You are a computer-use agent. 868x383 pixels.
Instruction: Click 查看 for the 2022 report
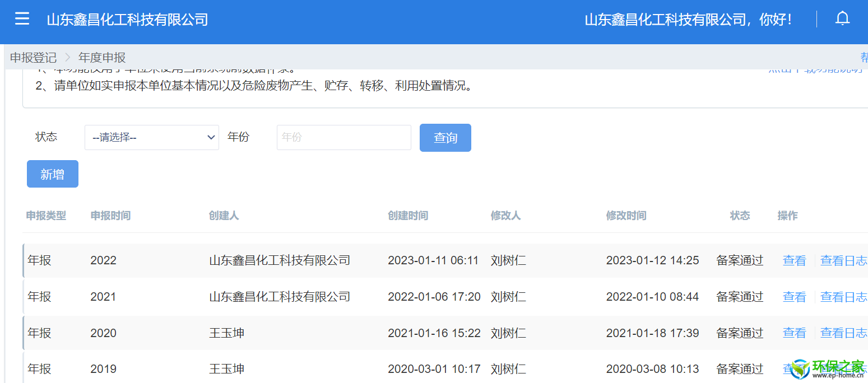pyautogui.click(x=794, y=260)
